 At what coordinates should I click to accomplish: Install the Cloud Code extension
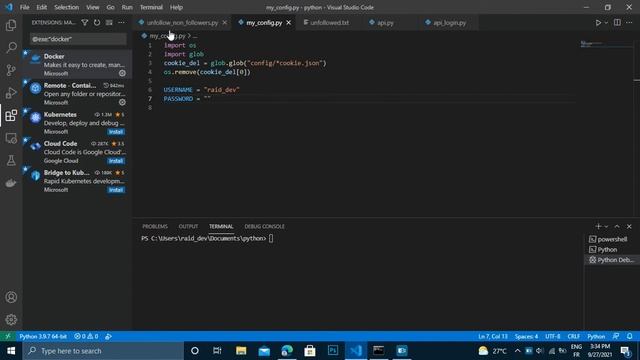(116, 161)
